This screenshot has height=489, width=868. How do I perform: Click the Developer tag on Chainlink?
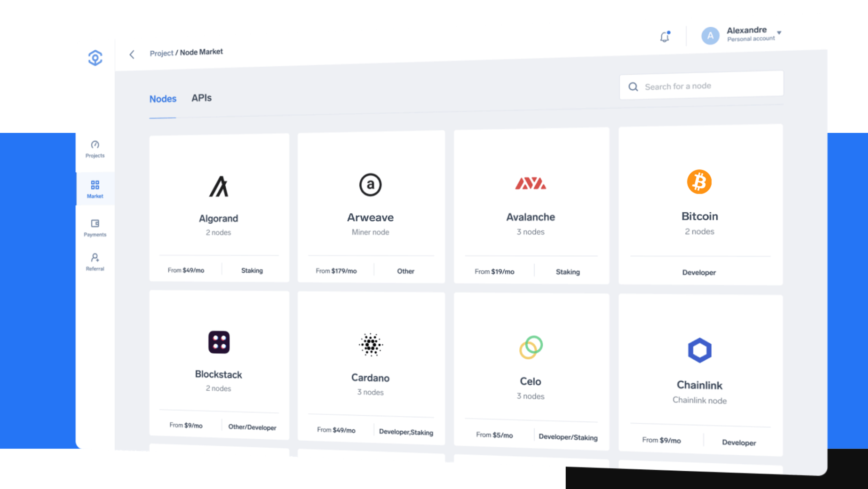coord(739,443)
